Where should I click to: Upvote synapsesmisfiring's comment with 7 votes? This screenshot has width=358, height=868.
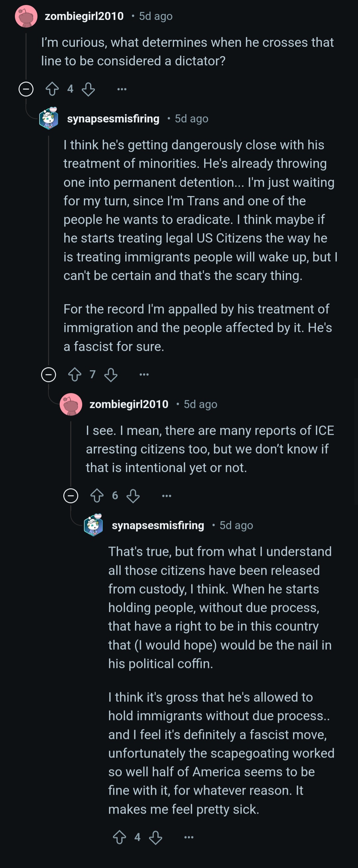[x=75, y=374]
